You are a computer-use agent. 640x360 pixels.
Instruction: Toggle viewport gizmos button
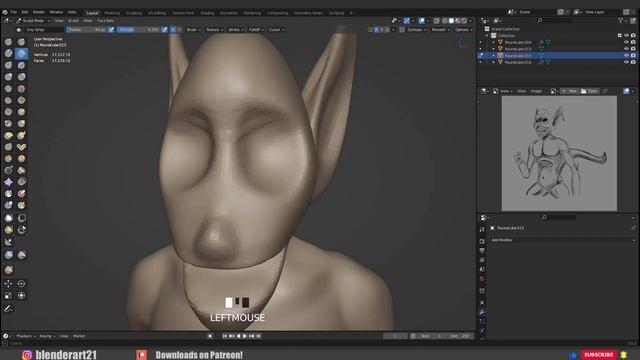(407, 20)
